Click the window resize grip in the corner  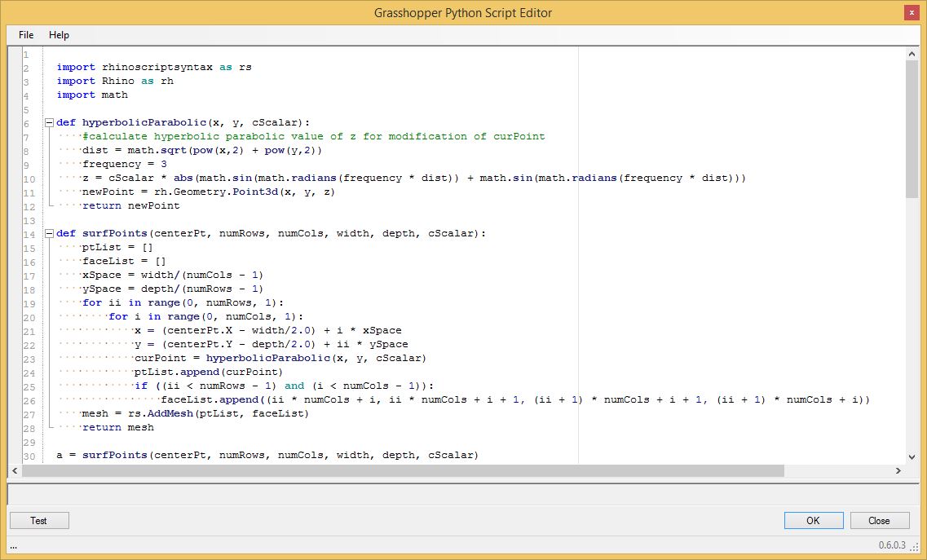[915, 546]
